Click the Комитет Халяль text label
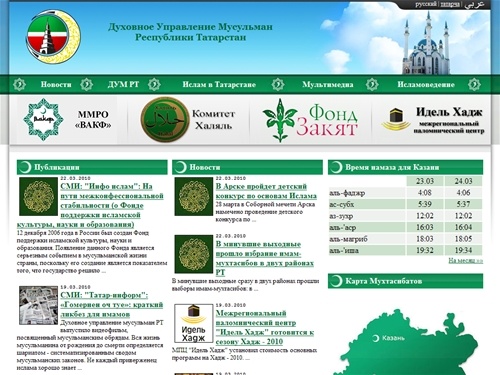Viewport: 500px width, 375px height. pyautogui.click(x=213, y=119)
